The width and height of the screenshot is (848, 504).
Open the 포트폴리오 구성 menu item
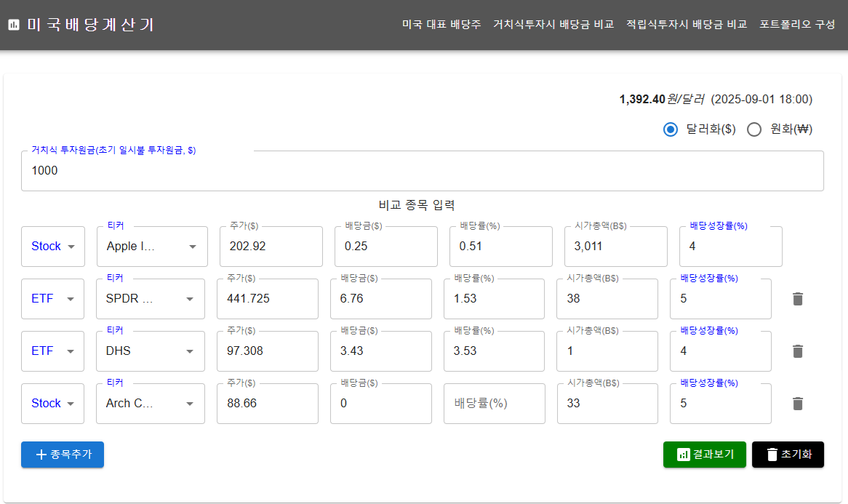[x=797, y=24]
